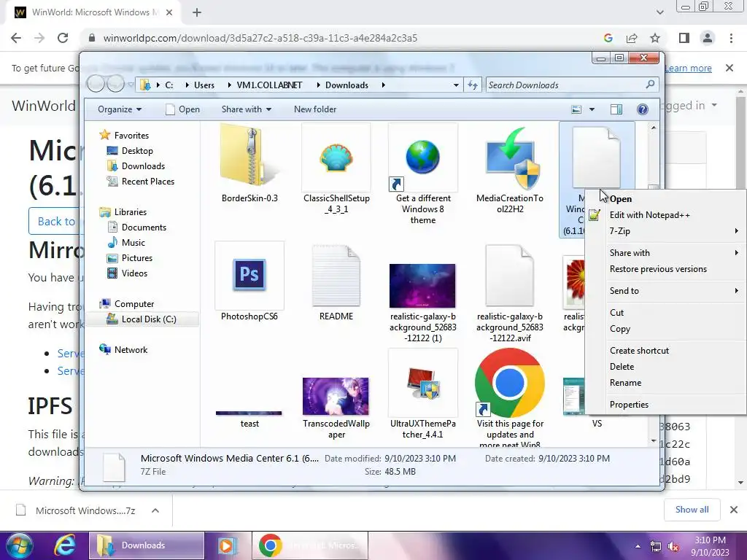The image size is (747, 560).
Task: Select the README text file icon
Action: tap(336, 276)
